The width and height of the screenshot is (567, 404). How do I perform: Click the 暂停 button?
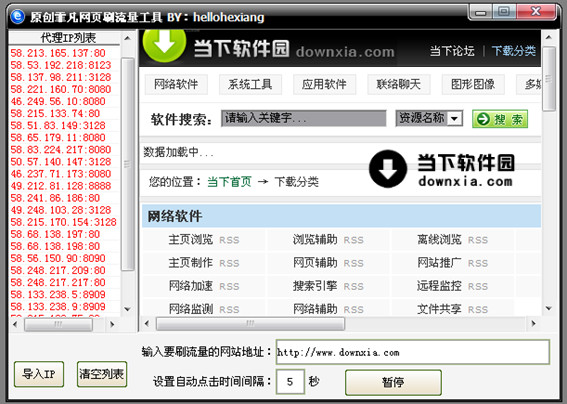(x=393, y=382)
